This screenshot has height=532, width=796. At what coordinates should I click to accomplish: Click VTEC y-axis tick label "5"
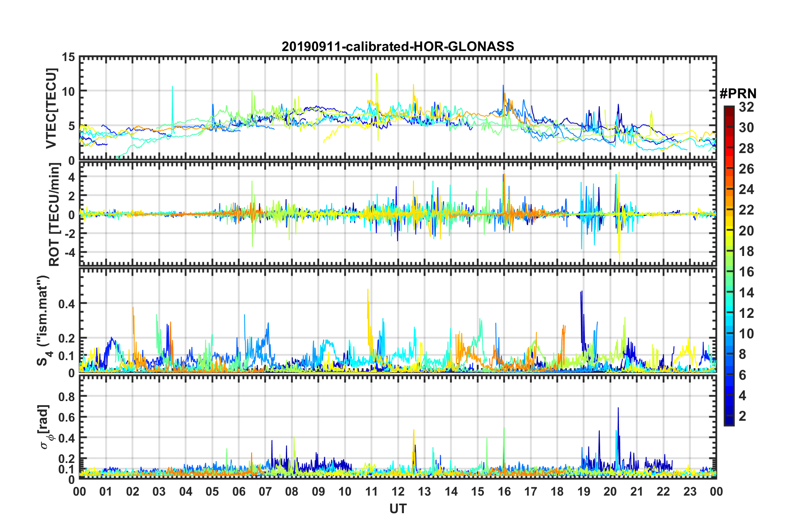[72, 126]
